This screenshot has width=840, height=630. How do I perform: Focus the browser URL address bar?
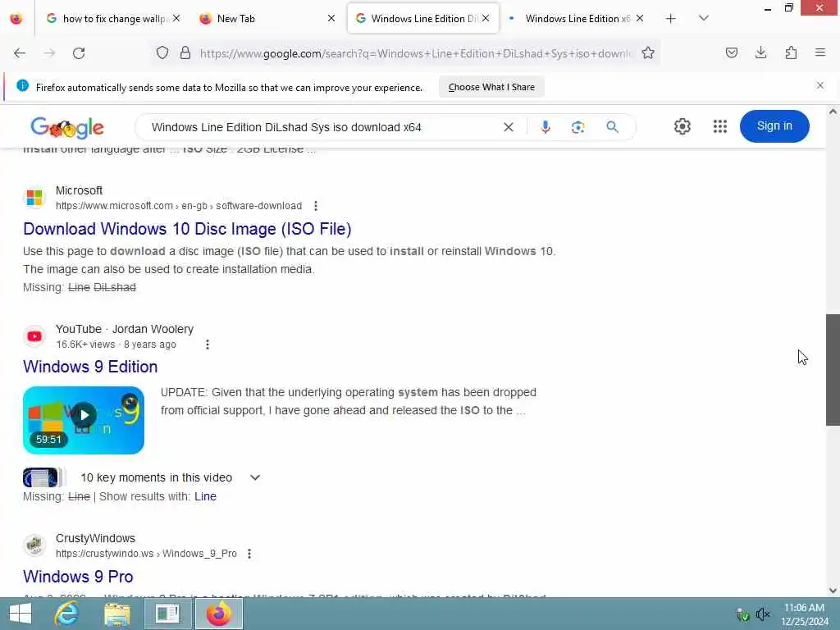coord(415,53)
